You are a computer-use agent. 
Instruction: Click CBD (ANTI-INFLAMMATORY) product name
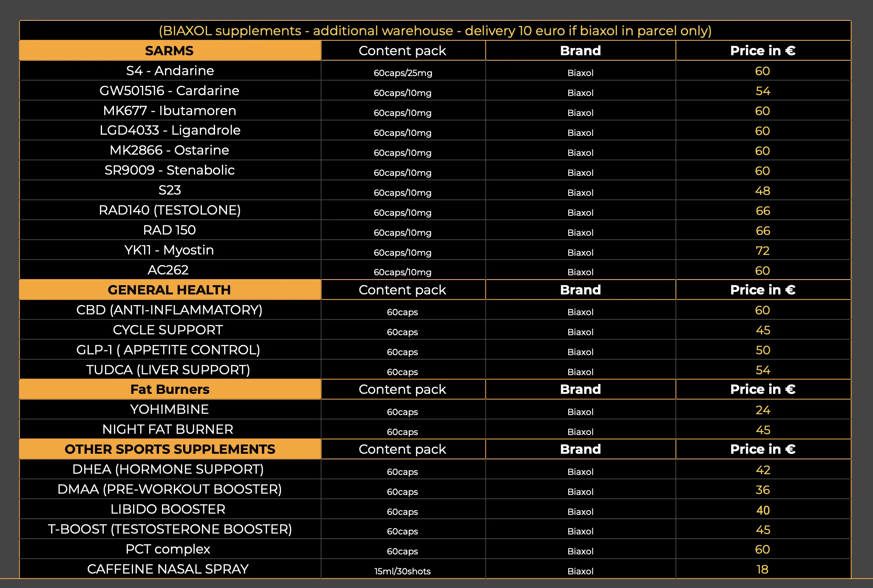point(170,310)
